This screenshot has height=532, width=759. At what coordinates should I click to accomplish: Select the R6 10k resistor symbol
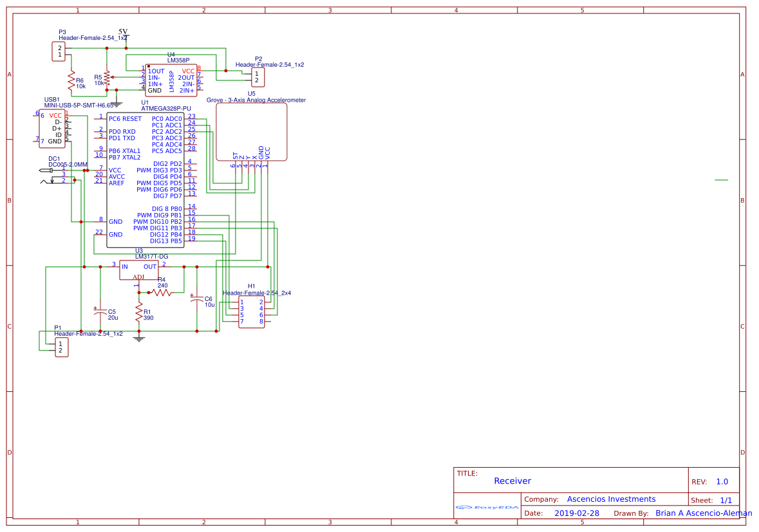point(71,81)
